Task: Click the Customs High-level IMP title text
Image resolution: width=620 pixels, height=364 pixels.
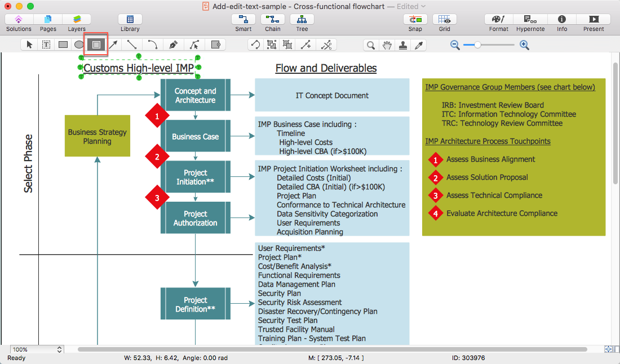Action: click(x=139, y=68)
